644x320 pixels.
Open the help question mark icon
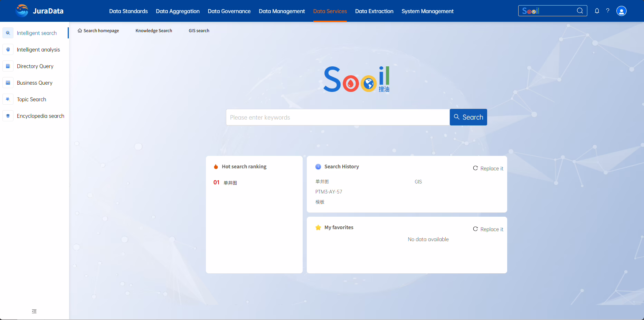[x=608, y=11]
